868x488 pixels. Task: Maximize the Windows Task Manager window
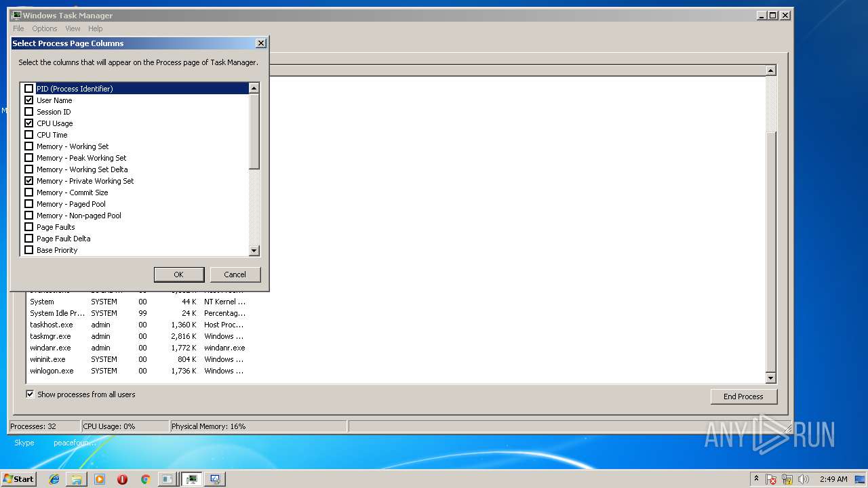[x=773, y=15]
